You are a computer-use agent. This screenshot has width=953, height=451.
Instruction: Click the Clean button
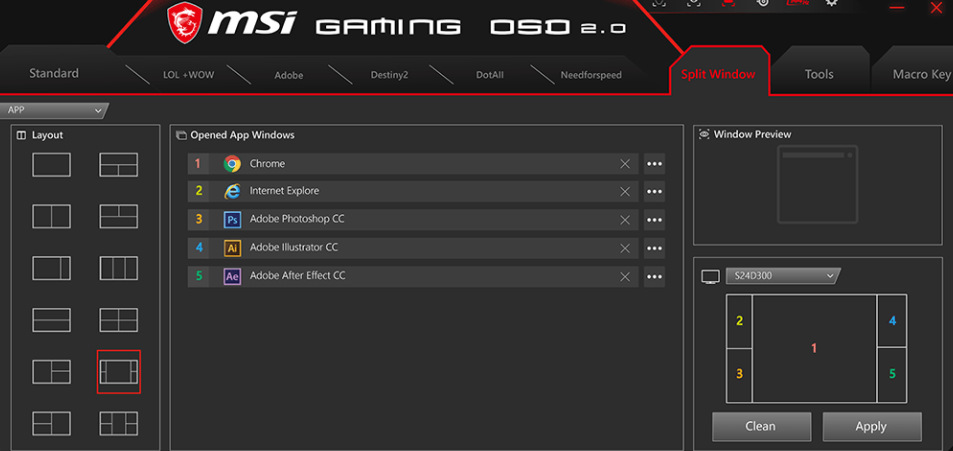tap(761, 426)
